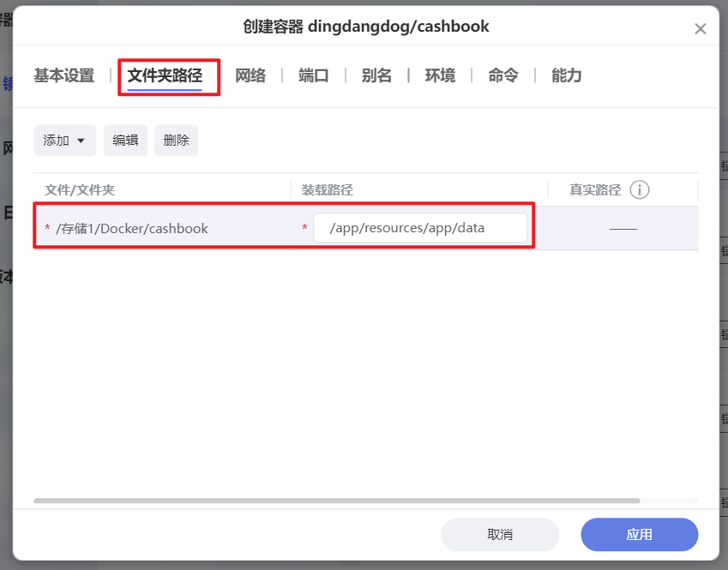Image resolution: width=728 pixels, height=570 pixels.
Task: Click the 编辑 button
Action: pos(125,140)
